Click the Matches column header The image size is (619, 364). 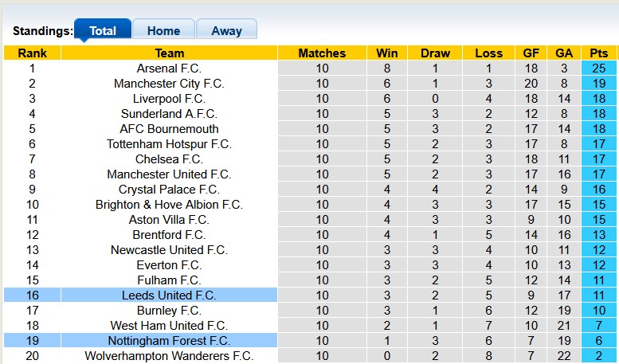pos(322,53)
